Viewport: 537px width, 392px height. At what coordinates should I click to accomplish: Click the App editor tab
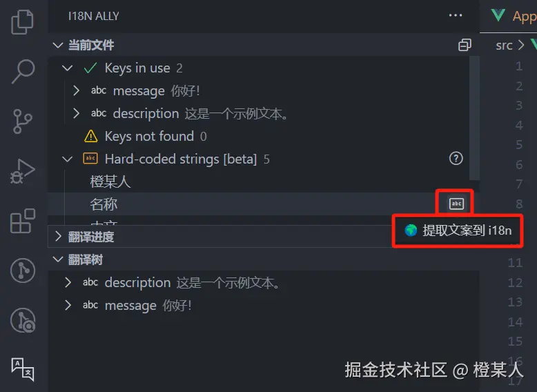click(513, 16)
